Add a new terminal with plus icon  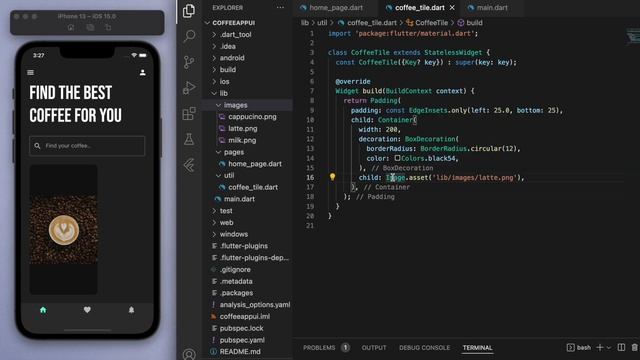point(600,347)
